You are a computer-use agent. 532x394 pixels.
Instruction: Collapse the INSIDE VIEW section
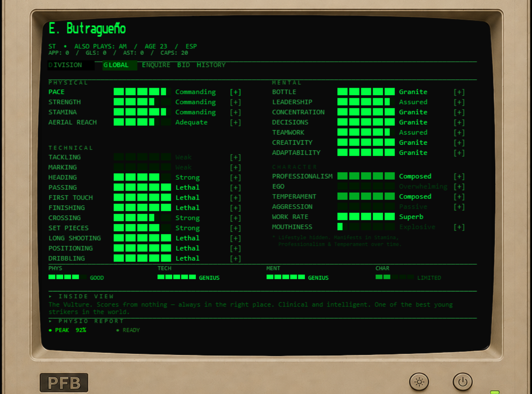point(81,296)
